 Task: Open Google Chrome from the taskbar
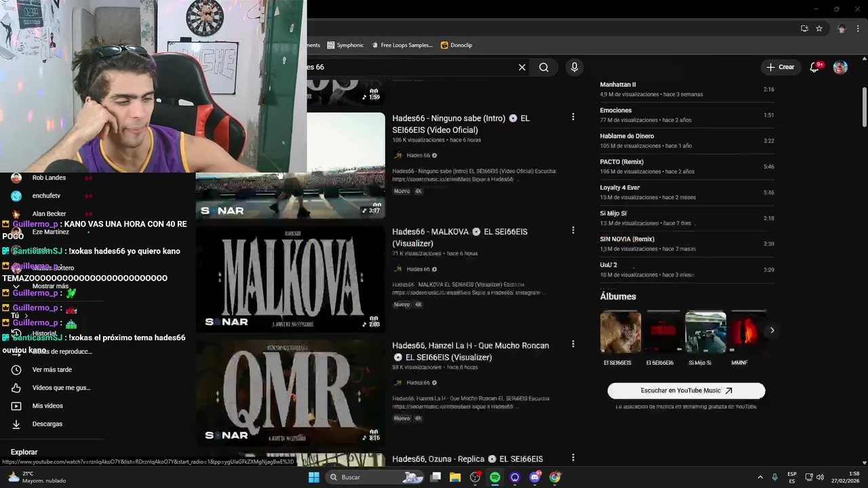tap(555, 477)
